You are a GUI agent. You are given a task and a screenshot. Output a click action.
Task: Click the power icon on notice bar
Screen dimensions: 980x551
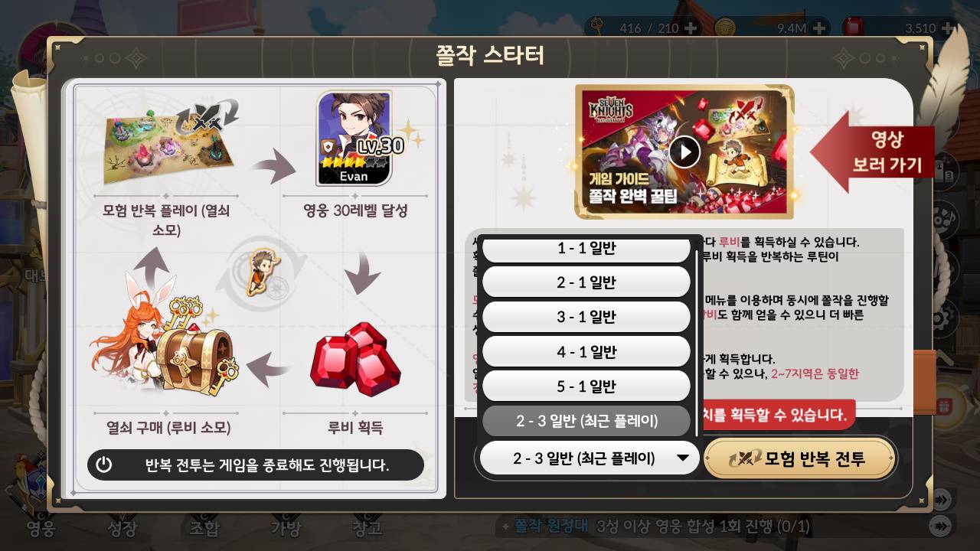pyautogui.click(x=104, y=465)
